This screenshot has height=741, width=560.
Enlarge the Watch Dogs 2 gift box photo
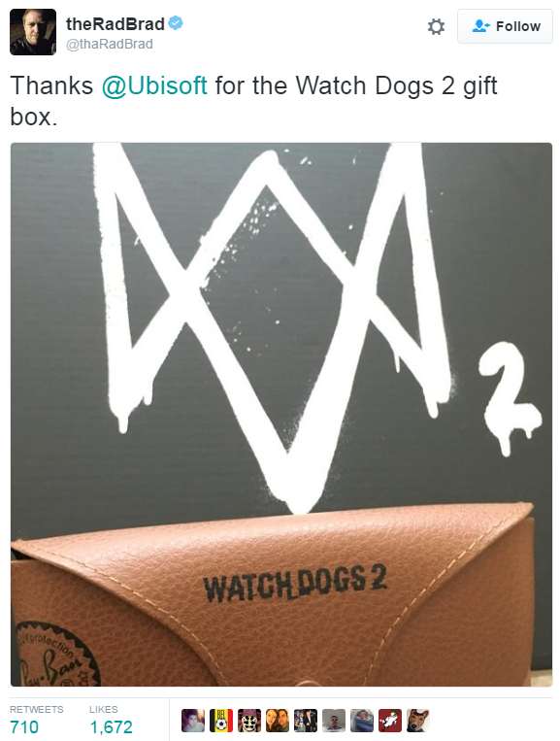point(281,415)
